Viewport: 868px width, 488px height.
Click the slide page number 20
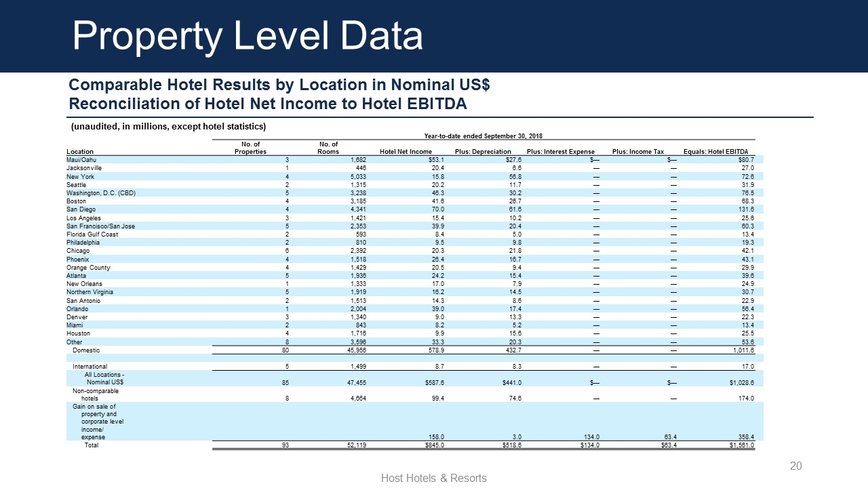(x=796, y=466)
